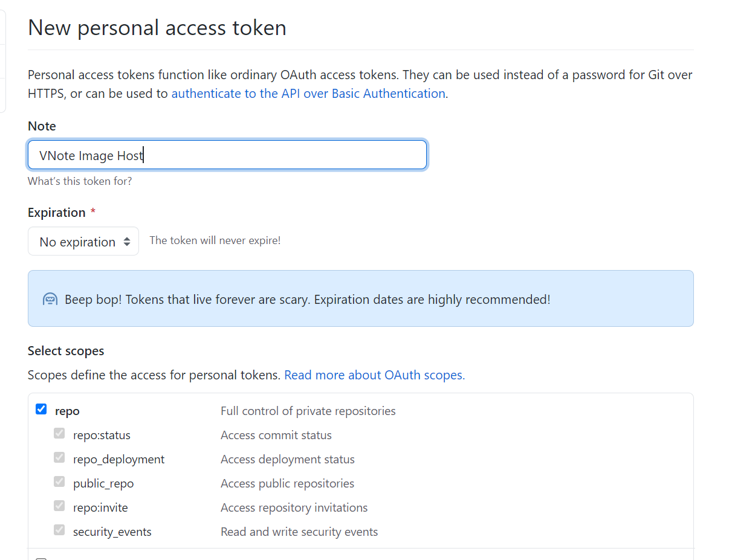The height and width of the screenshot is (560, 732).
Task: Open Read more about OAuth scopes link
Action: pos(375,375)
